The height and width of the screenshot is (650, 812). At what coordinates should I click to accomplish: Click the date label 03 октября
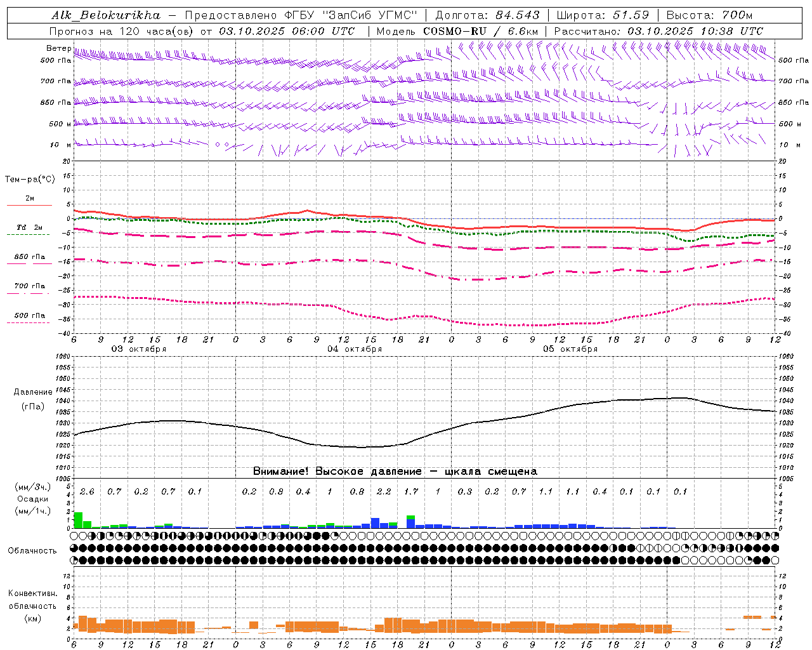click(x=139, y=349)
